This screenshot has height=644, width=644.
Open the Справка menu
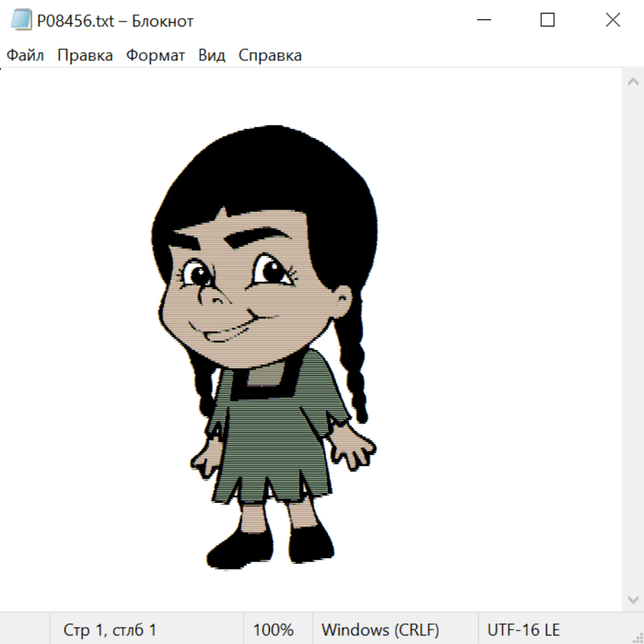[270, 56]
